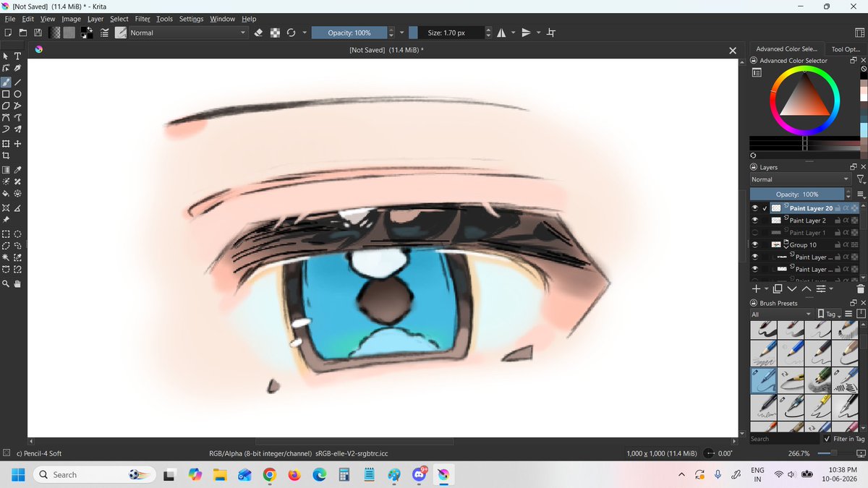This screenshot has height=488, width=868.
Task: Open the brush blending mode dropdown
Action: (188, 33)
